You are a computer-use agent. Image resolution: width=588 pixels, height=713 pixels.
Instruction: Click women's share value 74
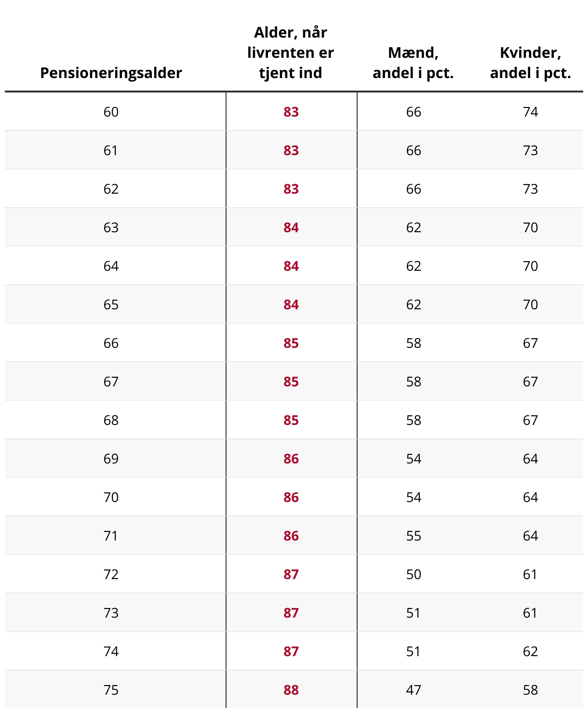click(530, 112)
